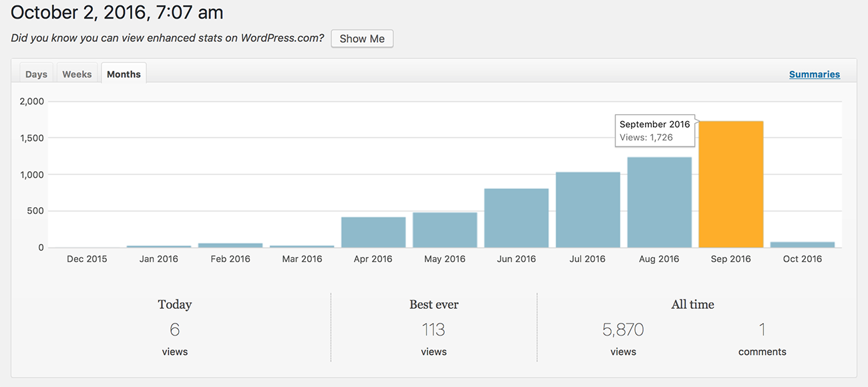Click the Jun 2016 axis label
868x387 pixels.
coord(516,259)
